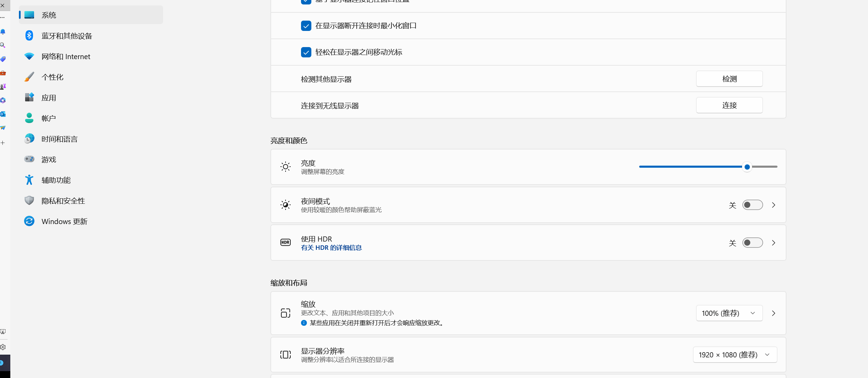Enable the HDR toggle switch

click(752, 243)
